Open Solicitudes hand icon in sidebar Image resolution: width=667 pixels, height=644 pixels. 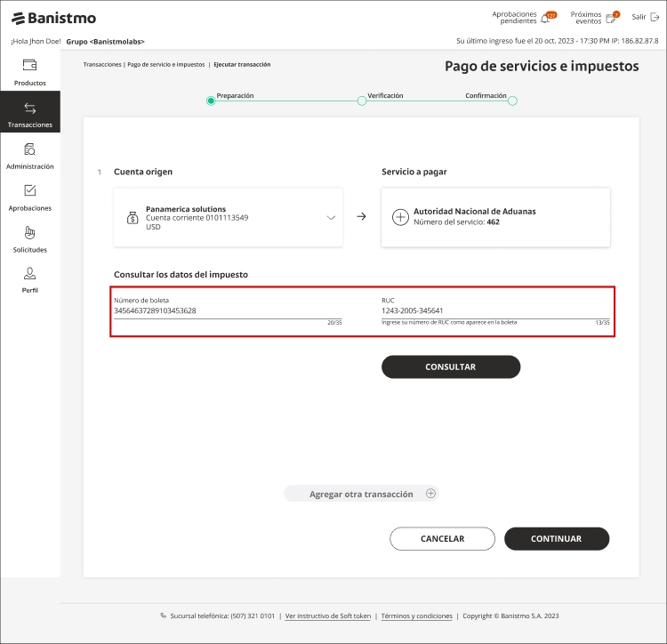(29, 232)
